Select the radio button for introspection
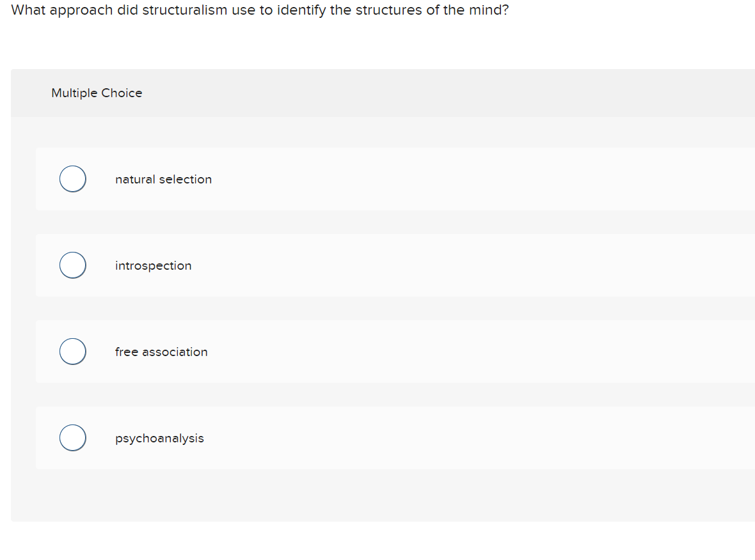The height and width of the screenshot is (560, 755). click(72, 265)
